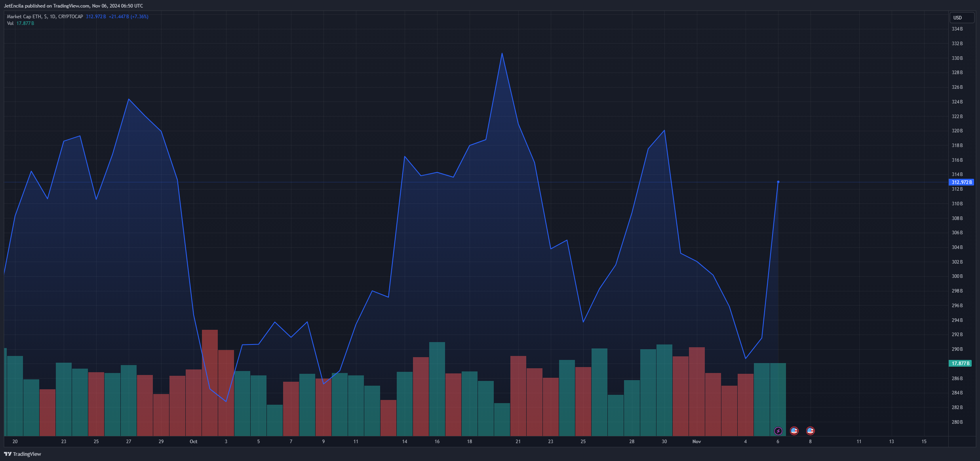Screen dimensions: 980x461
Task: Click the highest peak of the market cap line
Action: pos(502,54)
